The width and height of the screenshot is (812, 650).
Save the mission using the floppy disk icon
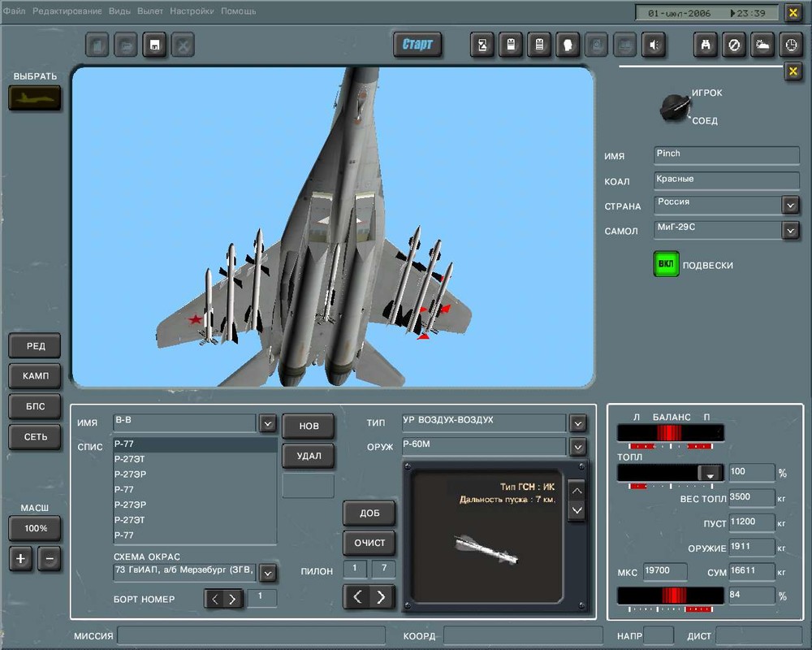click(154, 45)
